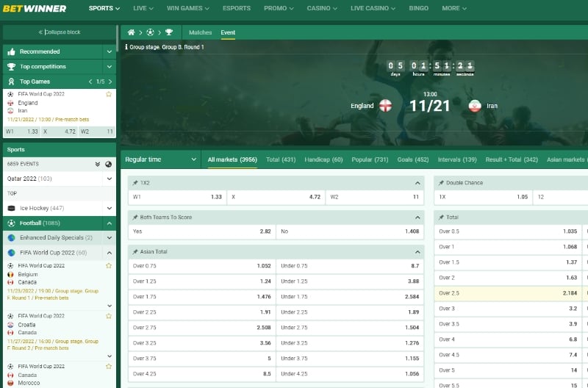Bet on W1 at 1.33 in 1X2
This screenshot has width=588, height=388.
click(177, 197)
